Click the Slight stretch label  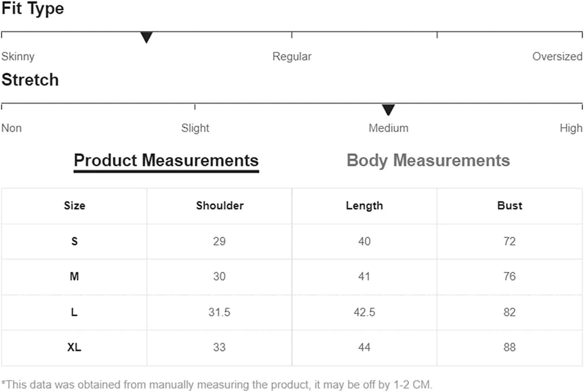click(195, 128)
